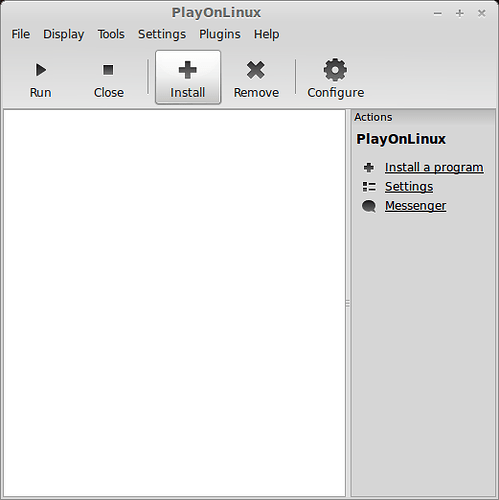Screen dimensions: 499x500
Task: Open the Tools menu
Action: click(x=111, y=34)
